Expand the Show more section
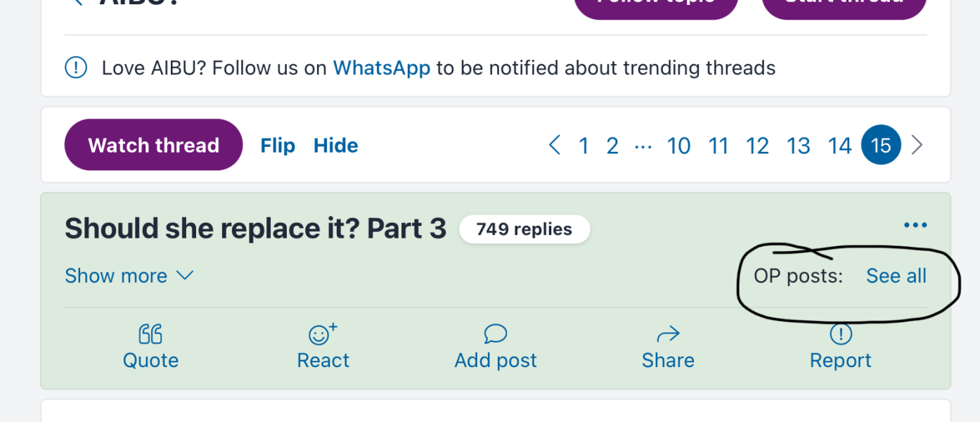The height and width of the screenshot is (422, 980). coord(129,276)
